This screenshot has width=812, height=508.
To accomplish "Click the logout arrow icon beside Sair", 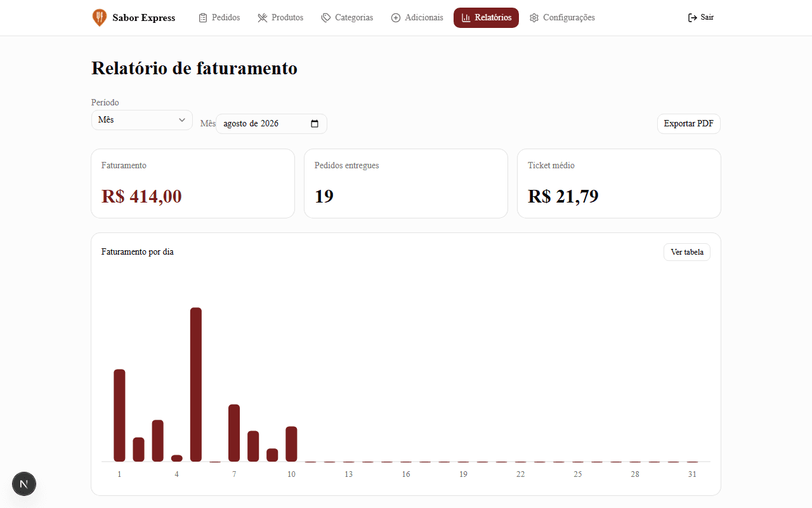I will tap(693, 18).
